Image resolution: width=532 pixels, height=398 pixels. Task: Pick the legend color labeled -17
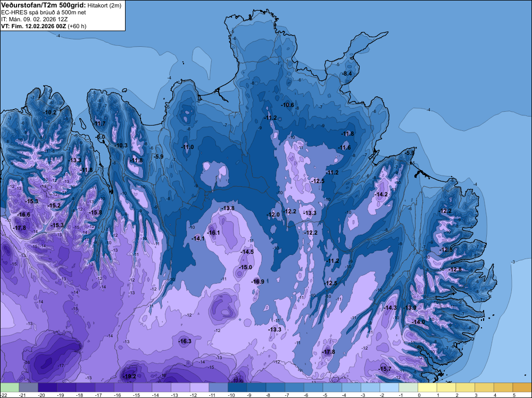104,387
